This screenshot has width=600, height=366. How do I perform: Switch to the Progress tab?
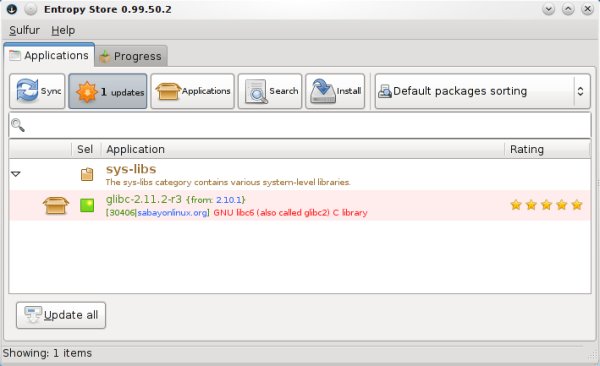pyautogui.click(x=131, y=56)
